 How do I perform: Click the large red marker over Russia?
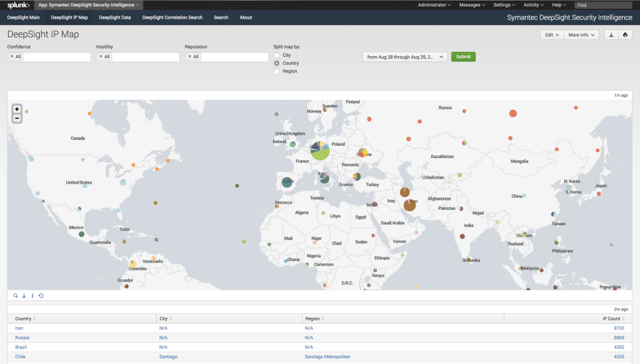tap(513, 113)
